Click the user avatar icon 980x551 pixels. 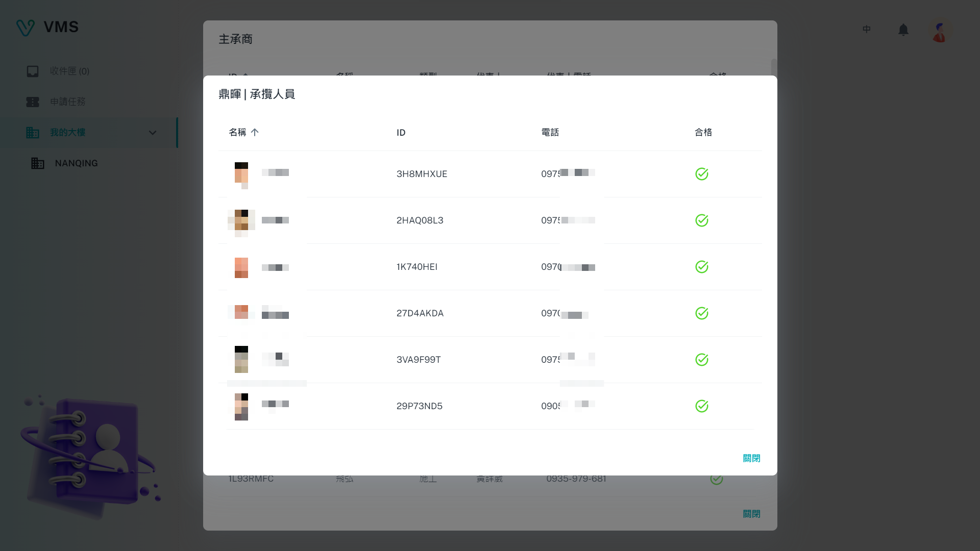tap(940, 31)
